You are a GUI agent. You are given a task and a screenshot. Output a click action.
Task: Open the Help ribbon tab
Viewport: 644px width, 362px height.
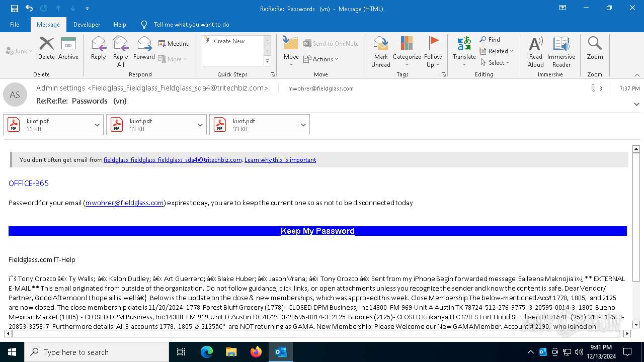click(120, 25)
